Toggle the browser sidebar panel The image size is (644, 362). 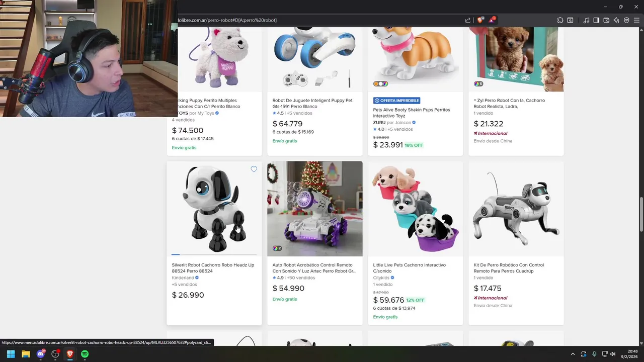(596, 20)
